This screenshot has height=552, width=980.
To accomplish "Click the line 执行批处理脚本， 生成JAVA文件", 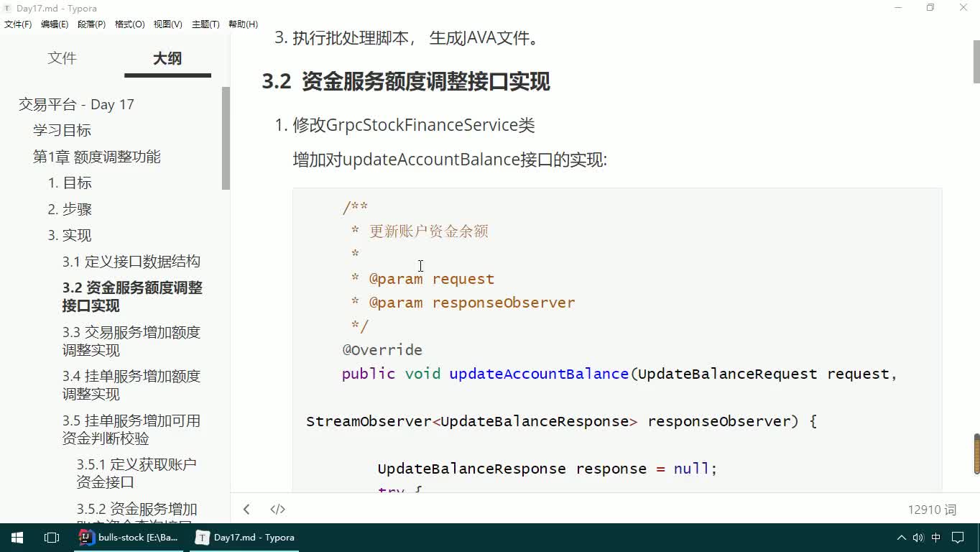I will [x=416, y=38].
